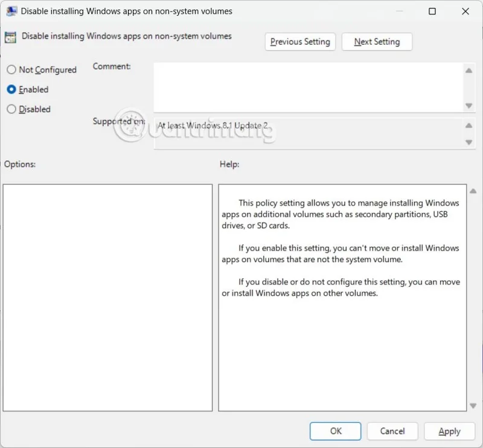Click the down arrow beside Supported on
The height and width of the screenshot is (448, 483).
coord(470,143)
